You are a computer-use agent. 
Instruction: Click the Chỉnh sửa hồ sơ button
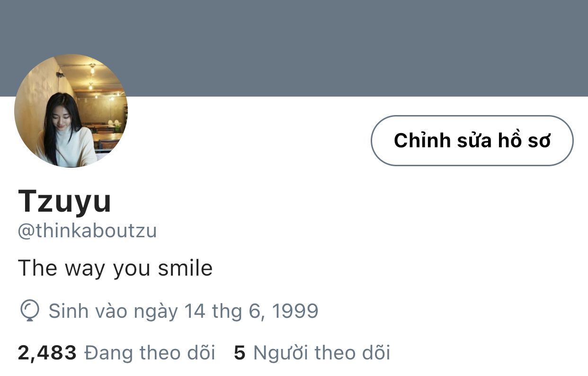(472, 141)
